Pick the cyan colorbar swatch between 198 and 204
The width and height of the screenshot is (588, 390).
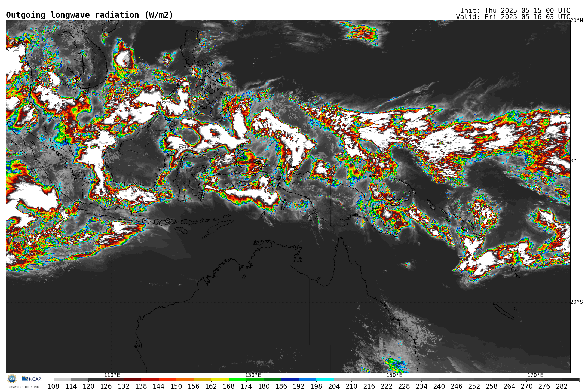(x=325, y=379)
